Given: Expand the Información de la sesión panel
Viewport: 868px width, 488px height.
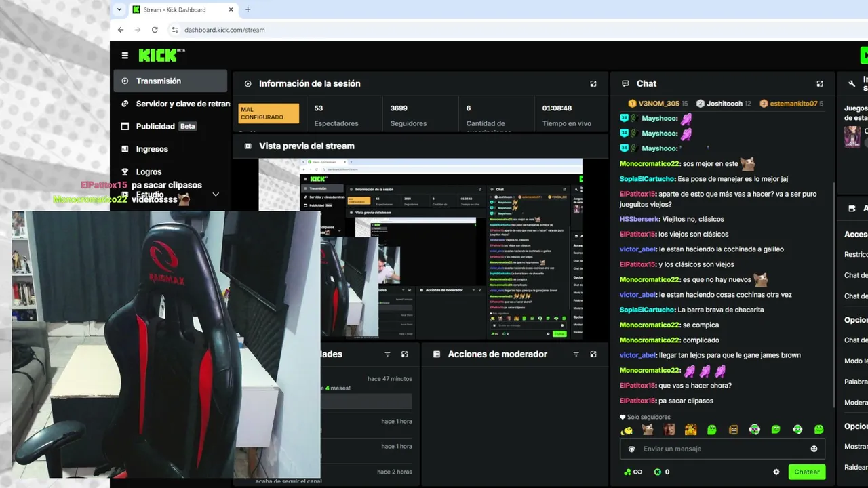Looking at the screenshot, I should click(x=593, y=84).
